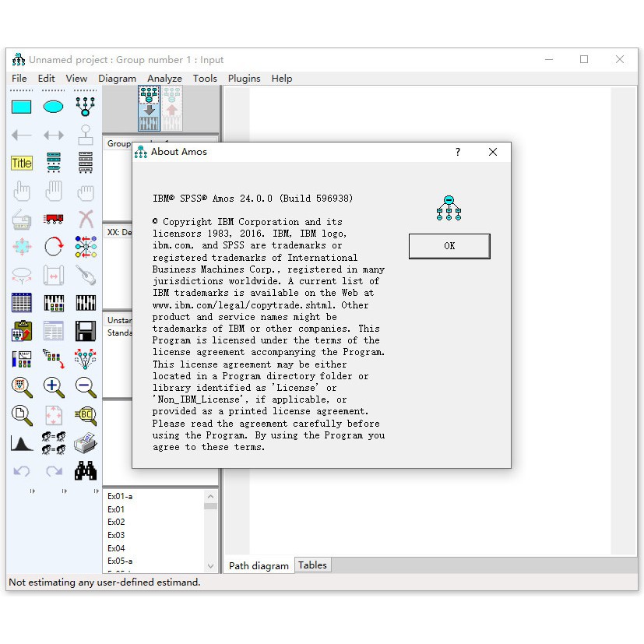644x644 pixels.
Task: Select the add unique variable tool
Action: point(86,135)
